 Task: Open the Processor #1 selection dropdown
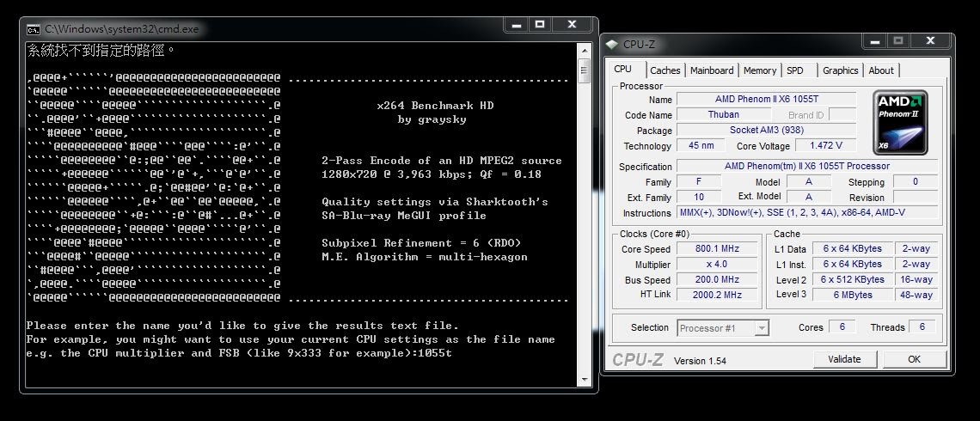722,328
